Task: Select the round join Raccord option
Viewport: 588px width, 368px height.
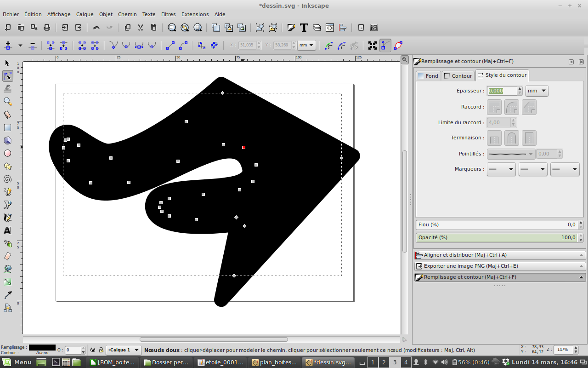Action: coord(512,107)
